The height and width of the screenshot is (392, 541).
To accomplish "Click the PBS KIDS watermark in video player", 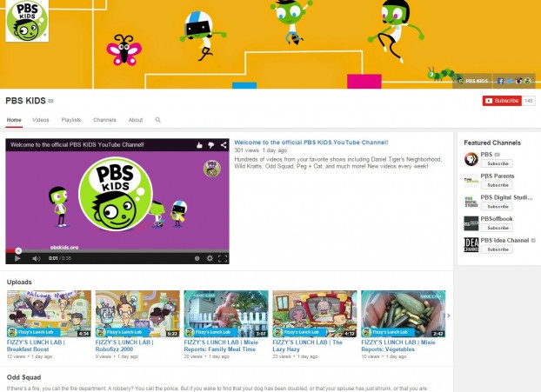I will tap(212, 169).
